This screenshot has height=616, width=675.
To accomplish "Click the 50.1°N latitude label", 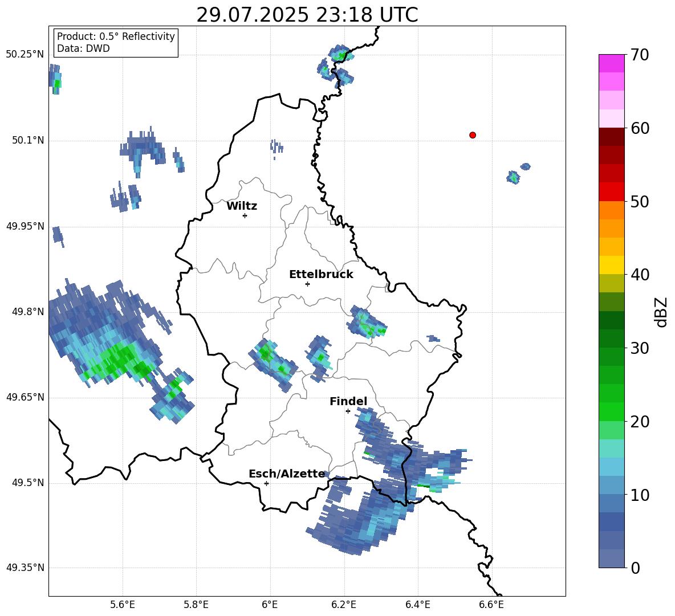I will click(27, 141).
